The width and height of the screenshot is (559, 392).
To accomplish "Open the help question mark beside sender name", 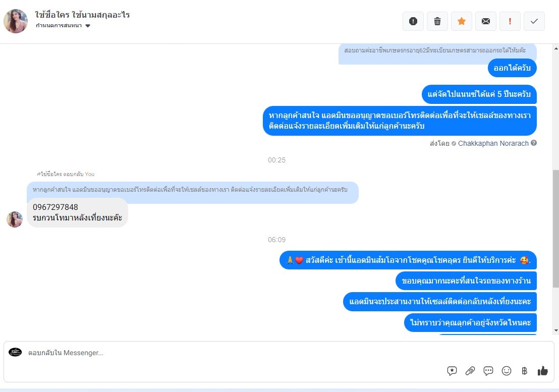I will point(534,143).
